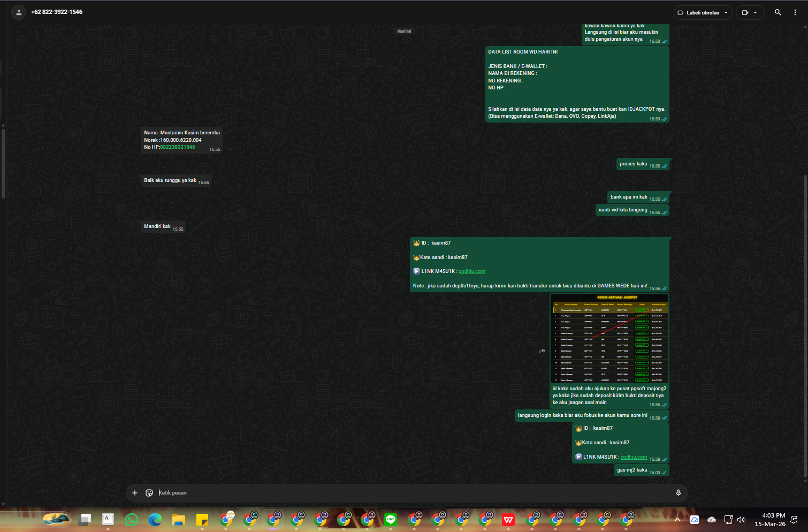Click the plus attach icon
The height and width of the screenshot is (532, 808).
point(135,493)
